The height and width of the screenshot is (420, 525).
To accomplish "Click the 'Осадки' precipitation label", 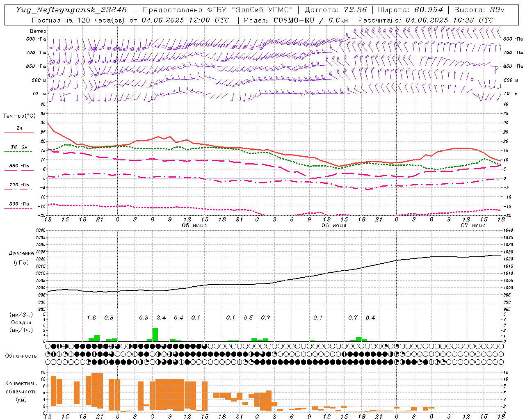I will click(x=21, y=322).
